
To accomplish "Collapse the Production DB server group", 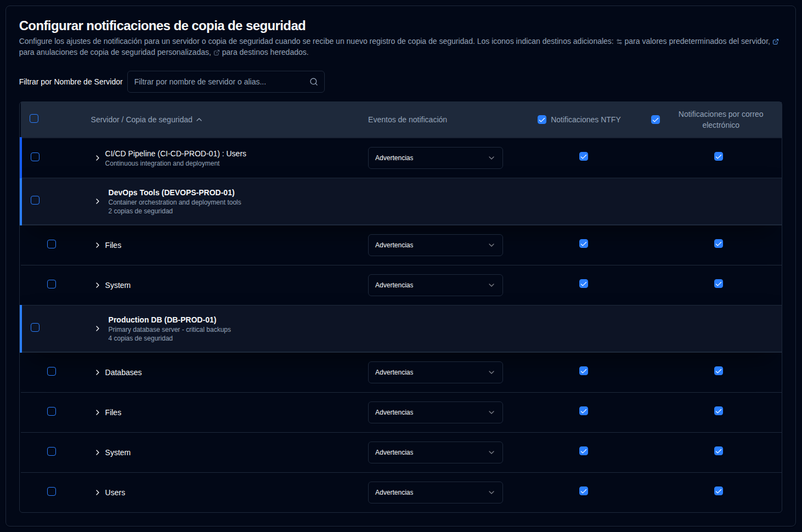I will 98,329.
